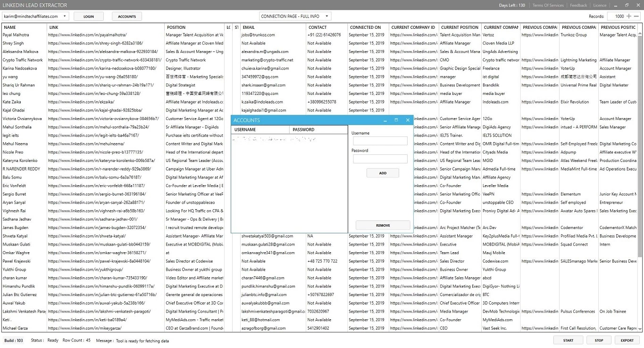Focus the Password input field
644x348 pixels.
[x=380, y=159]
